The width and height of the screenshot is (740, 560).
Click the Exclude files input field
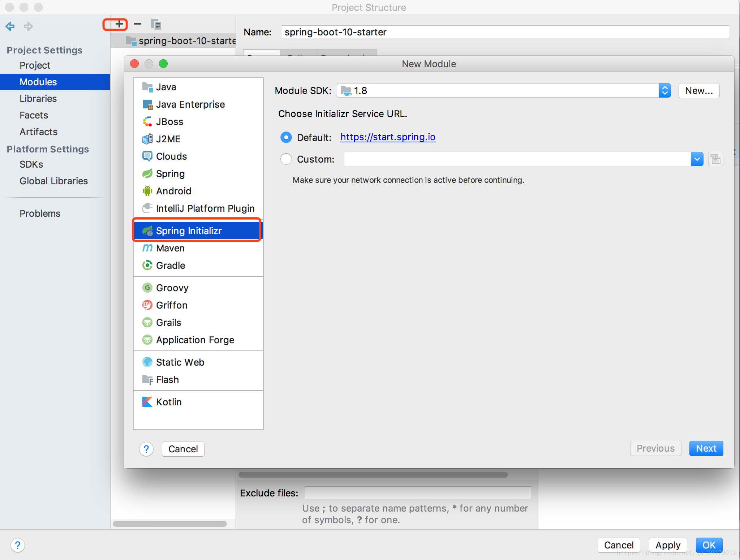pos(418,493)
